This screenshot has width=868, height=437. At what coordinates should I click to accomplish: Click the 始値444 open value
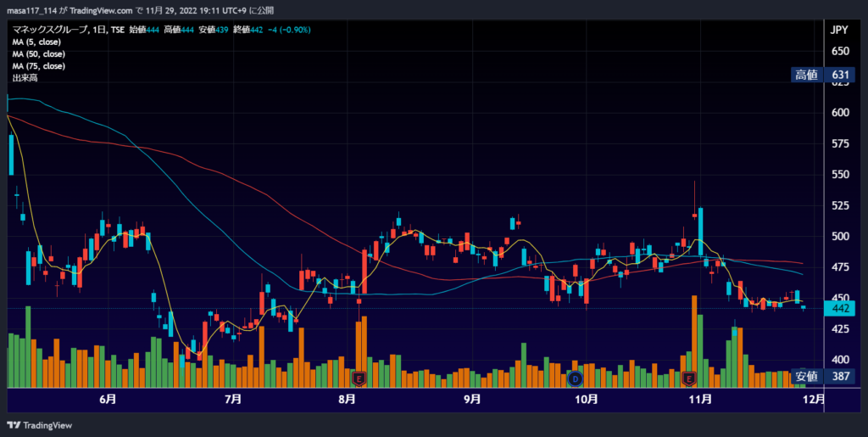[142, 30]
